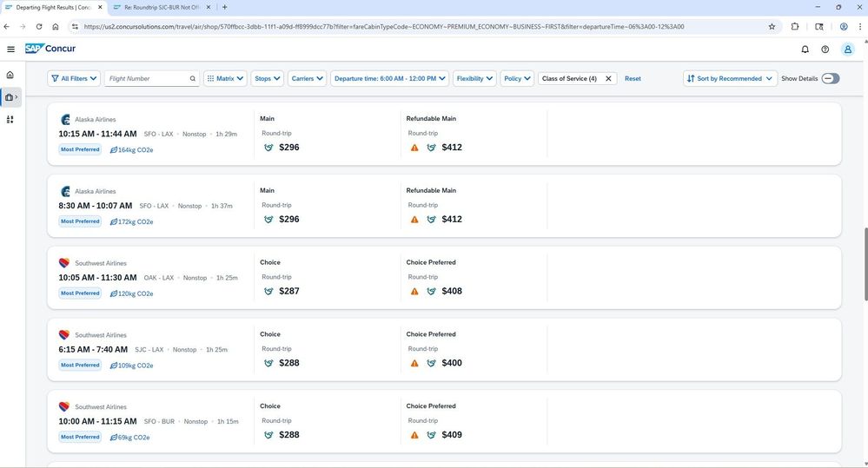Reset all flight filters
This screenshot has width=868, height=468.
click(x=633, y=78)
